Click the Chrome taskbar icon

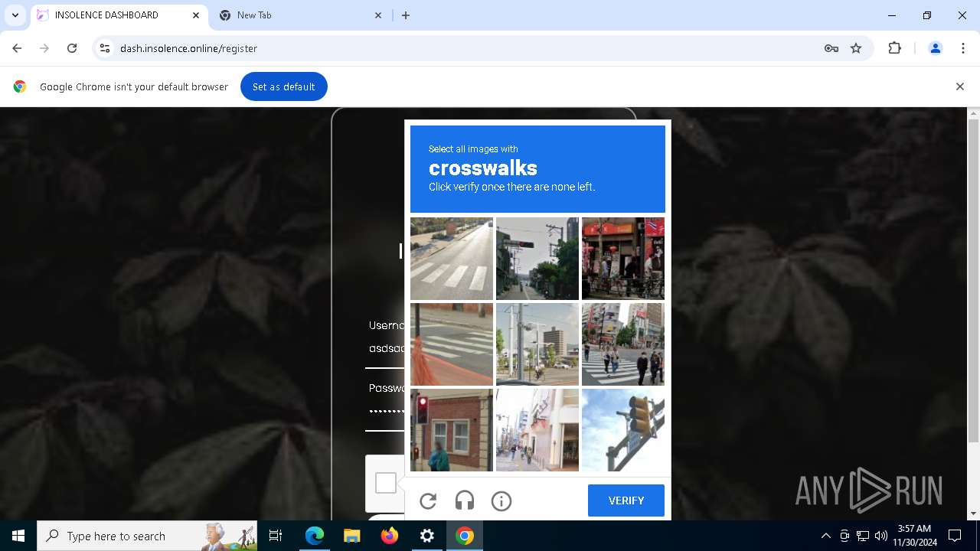[x=464, y=536]
